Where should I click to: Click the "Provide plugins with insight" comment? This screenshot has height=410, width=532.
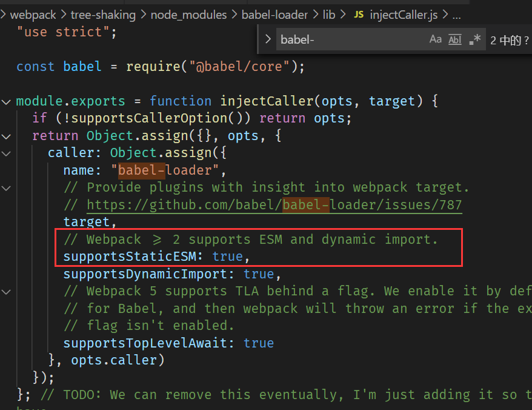coord(267,187)
